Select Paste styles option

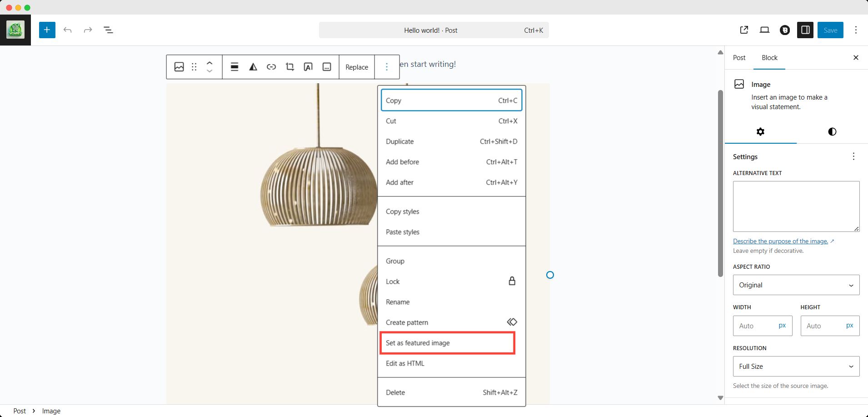pos(451,232)
